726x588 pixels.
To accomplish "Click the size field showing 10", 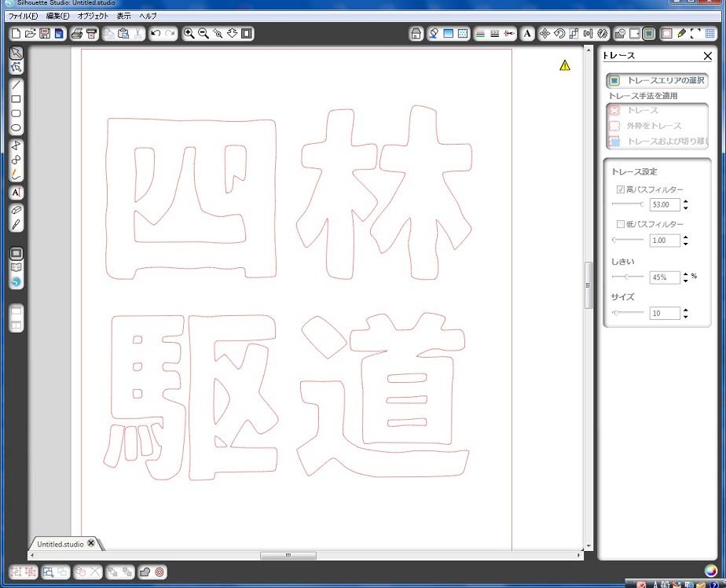I will 665,313.
